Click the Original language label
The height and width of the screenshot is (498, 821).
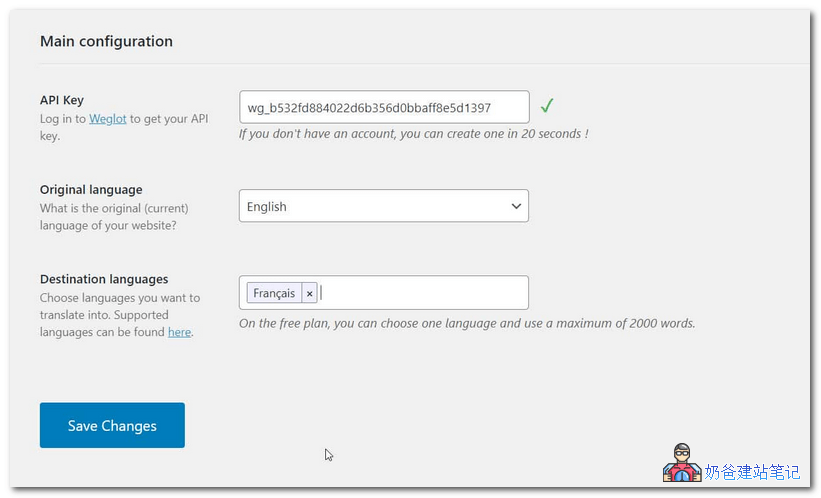tap(91, 189)
